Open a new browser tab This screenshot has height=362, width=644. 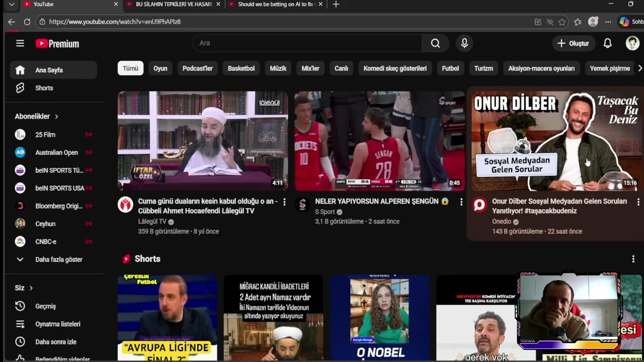pyautogui.click(x=336, y=4)
